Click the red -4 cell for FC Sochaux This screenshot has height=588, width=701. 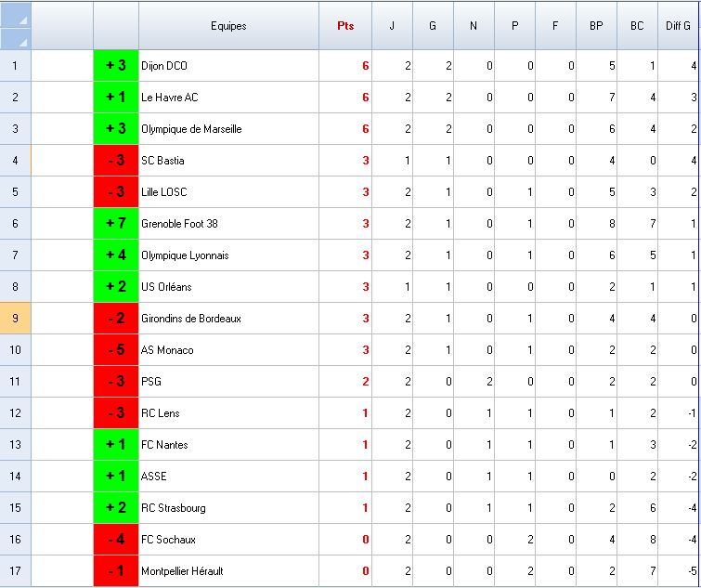116,540
